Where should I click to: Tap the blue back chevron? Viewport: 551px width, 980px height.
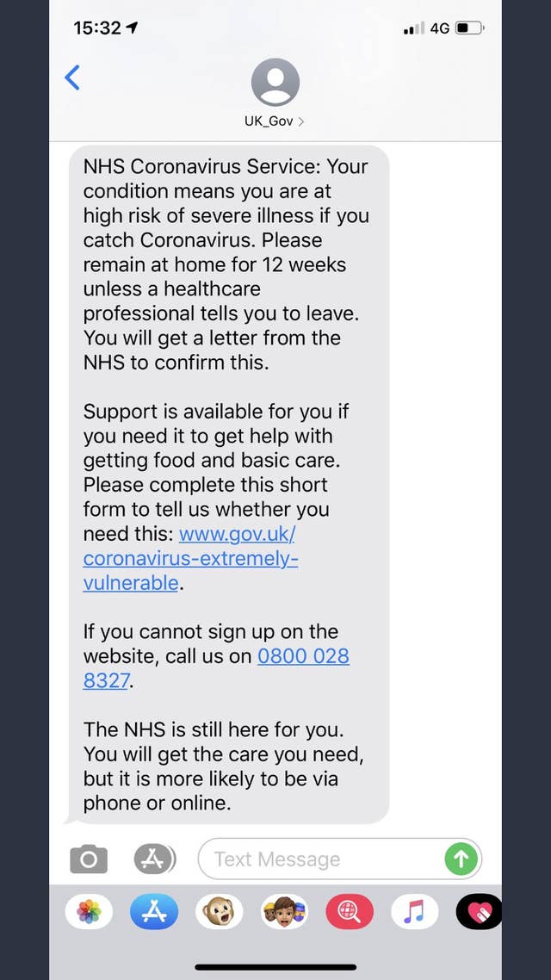pyautogui.click(x=72, y=78)
